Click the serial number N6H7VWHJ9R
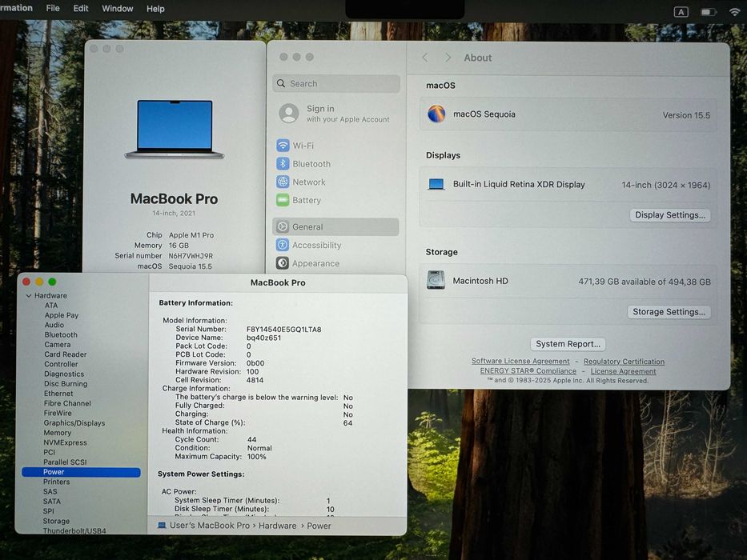The image size is (747, 560). point(191,256)
